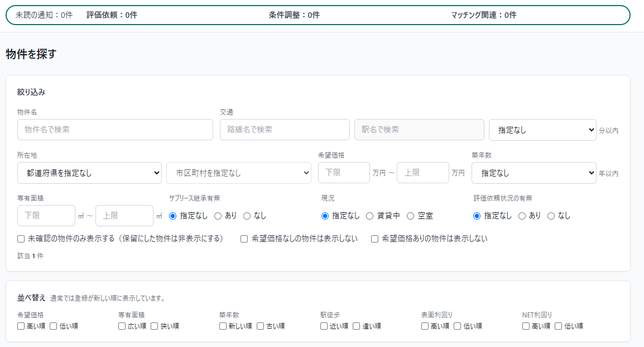644x347 pixels.
Task: Tick 希望価格ありの物件は表示しない checkbox
Action: point(374,239)
